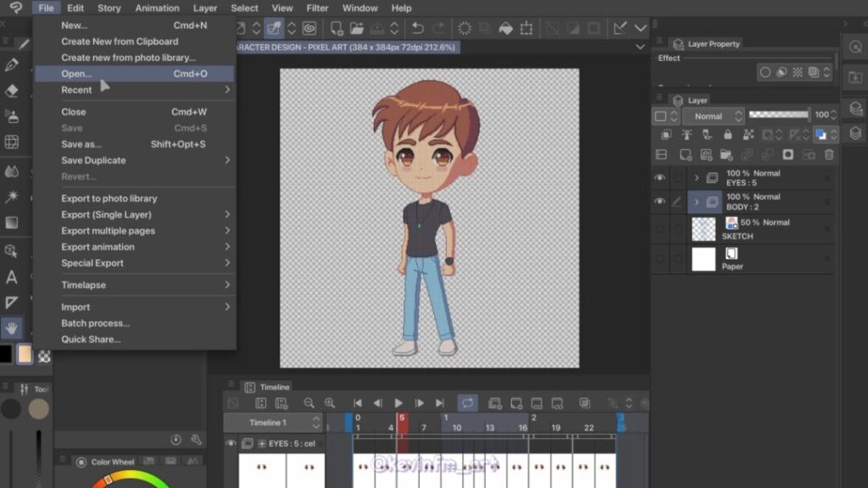Toggle loop playback in the Timeline
This screenshot has width=868, height=488.
[x=467, y=403]
